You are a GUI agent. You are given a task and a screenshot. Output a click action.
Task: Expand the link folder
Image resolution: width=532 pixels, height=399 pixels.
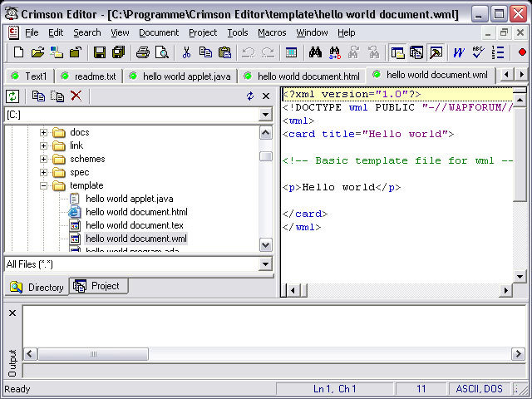[43, 145]
